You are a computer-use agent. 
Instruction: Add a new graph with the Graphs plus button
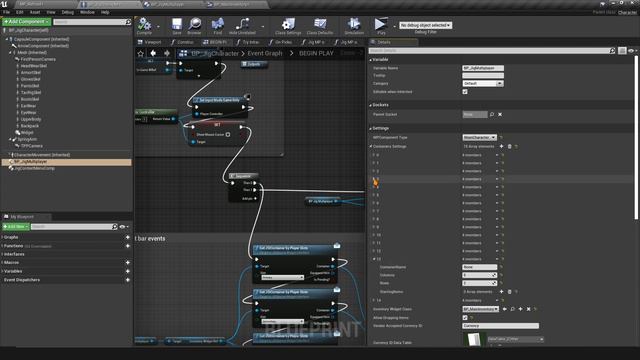pyautogui.click(x=128, y=237)
